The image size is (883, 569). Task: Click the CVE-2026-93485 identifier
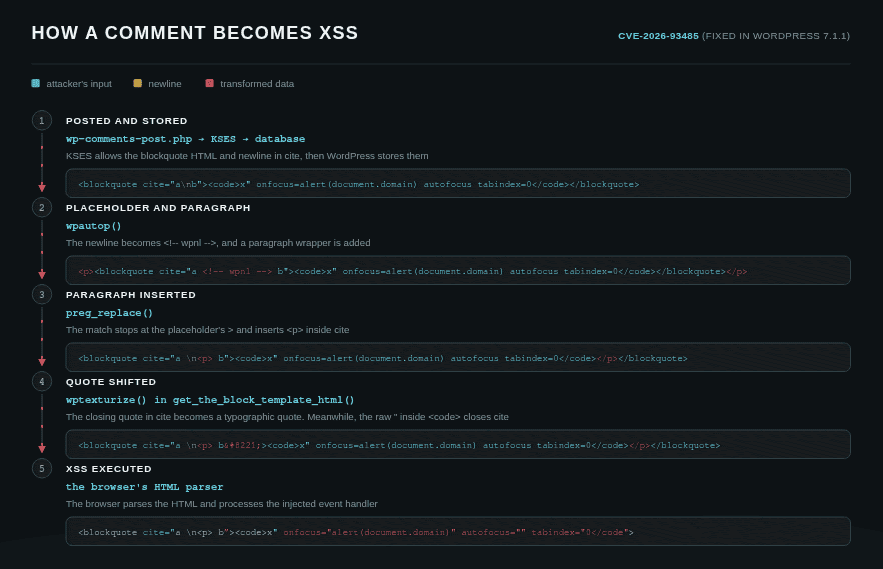pos(658,36)
